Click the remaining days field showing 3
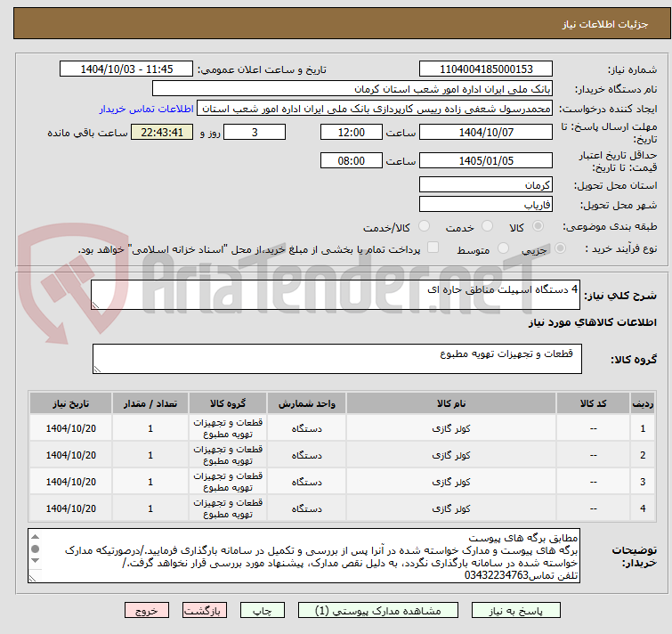 [x=255, y=132]
